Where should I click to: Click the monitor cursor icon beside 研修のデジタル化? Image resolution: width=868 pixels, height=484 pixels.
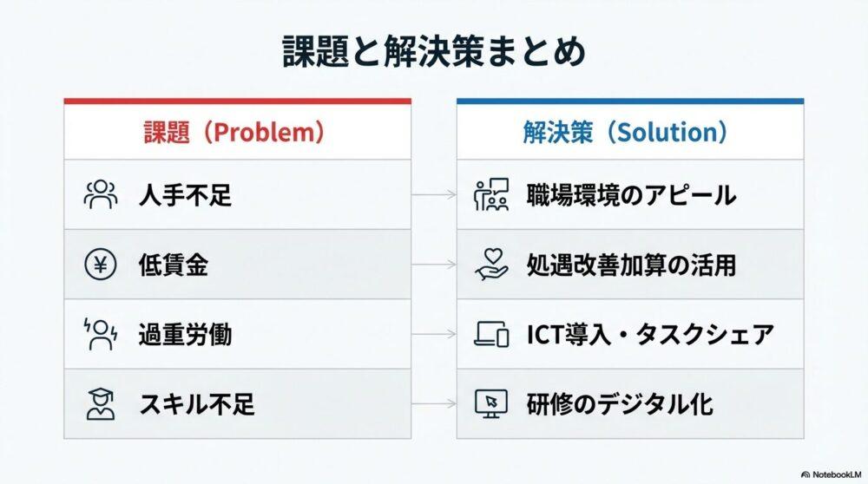491,403
